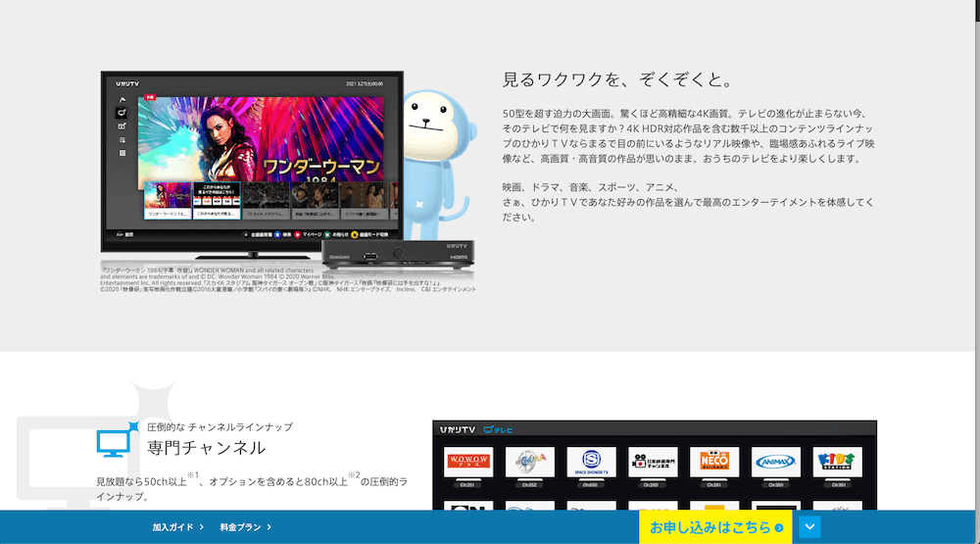This screenshot has width=980, height=544.
Task: Click the Ch650 channel number label
Action: click(591, 484)
